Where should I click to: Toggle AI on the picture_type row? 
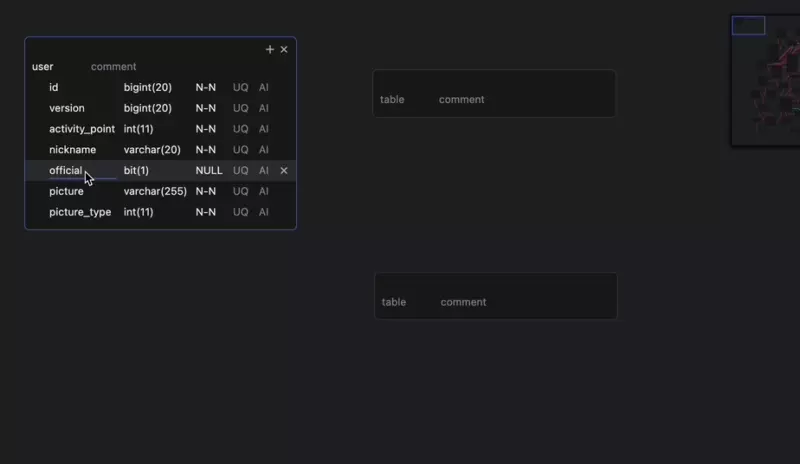click(263, 212)
